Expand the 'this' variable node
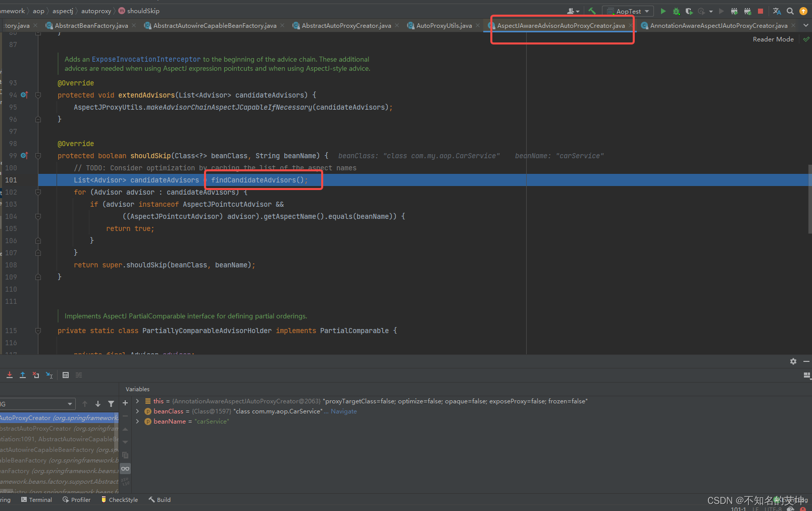The width and height of the screenshot is (812, 511). (137, 401)
